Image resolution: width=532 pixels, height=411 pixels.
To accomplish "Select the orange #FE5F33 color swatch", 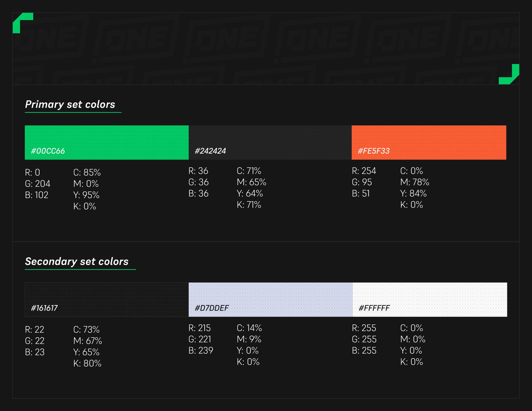I will [429, 143].
